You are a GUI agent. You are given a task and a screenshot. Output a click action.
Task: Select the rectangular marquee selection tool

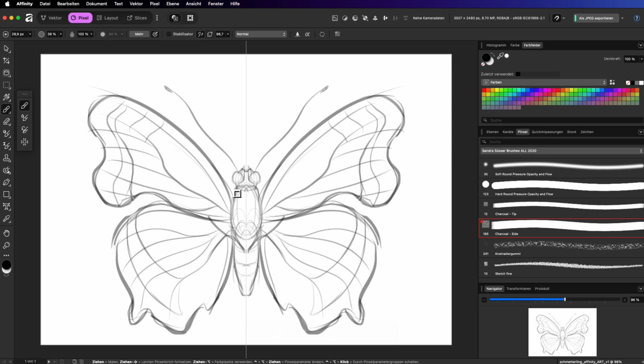click(6, 85)
